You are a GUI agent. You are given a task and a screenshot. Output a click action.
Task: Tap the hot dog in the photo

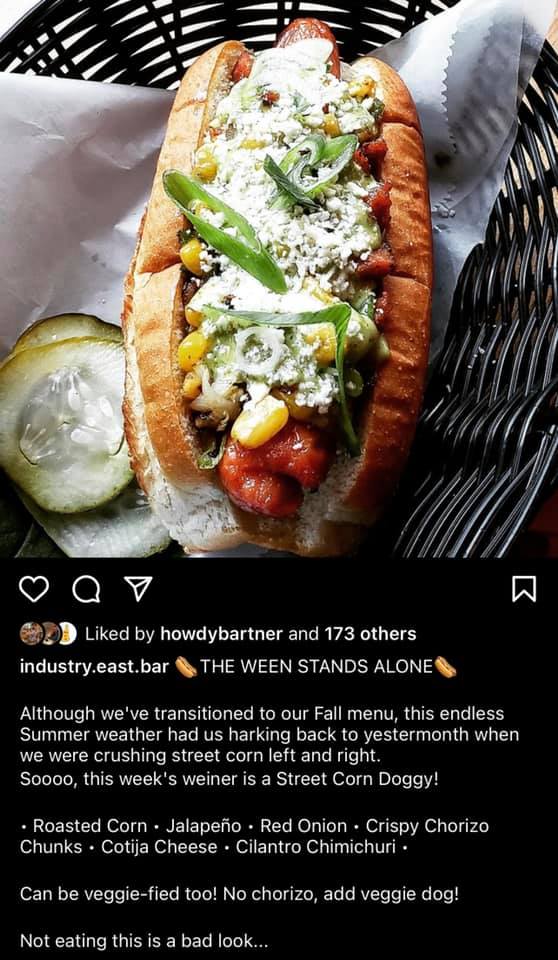pyautogui.click(x=277, y=288)
